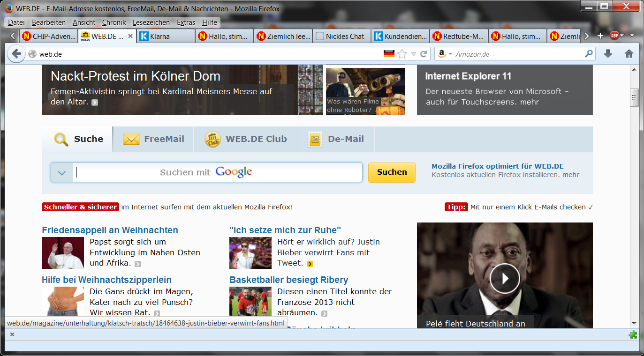The height and width of the screenshot is (356, 644).
Task: Open Hilfe bei Weihnachtszipperlein headline
Action: [x=106, y=280]
